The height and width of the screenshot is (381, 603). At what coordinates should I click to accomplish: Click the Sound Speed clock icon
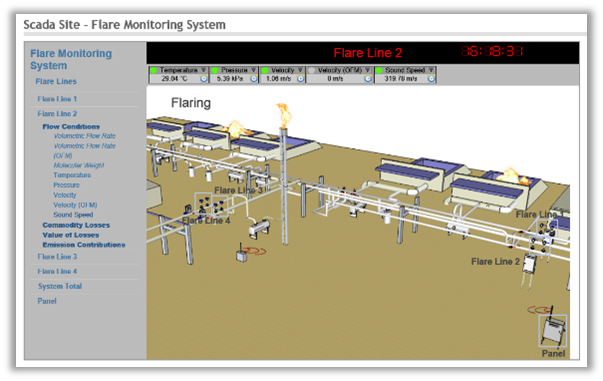(x=431, y=78)
